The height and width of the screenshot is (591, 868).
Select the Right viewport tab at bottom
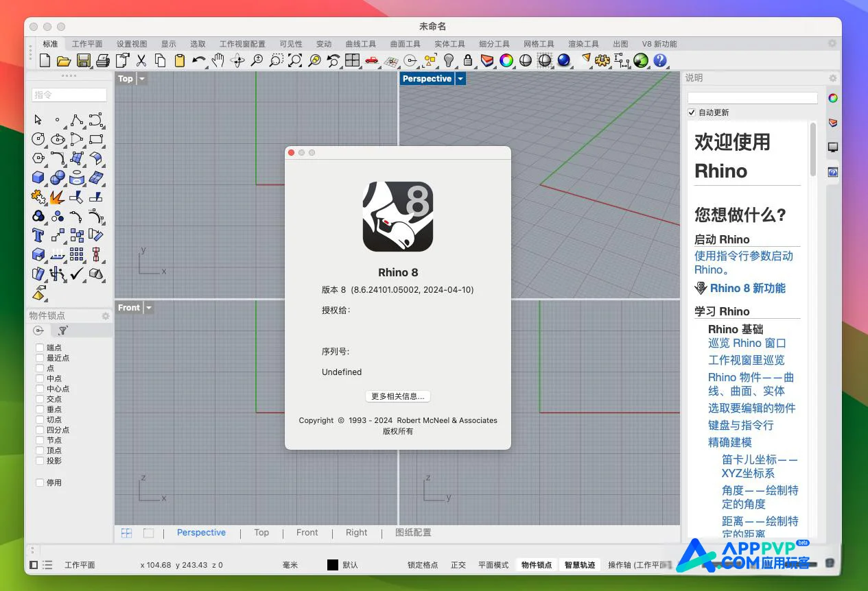[x=356, y=533]
